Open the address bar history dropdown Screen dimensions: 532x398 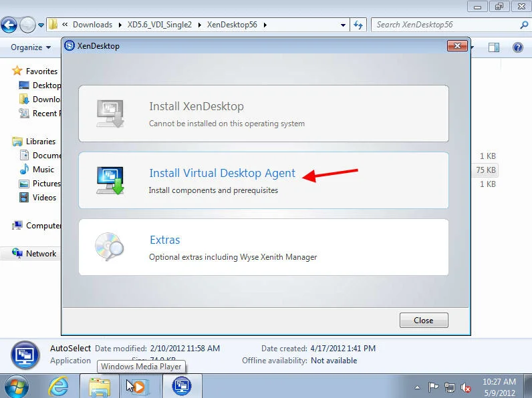[x=343, y=25]
